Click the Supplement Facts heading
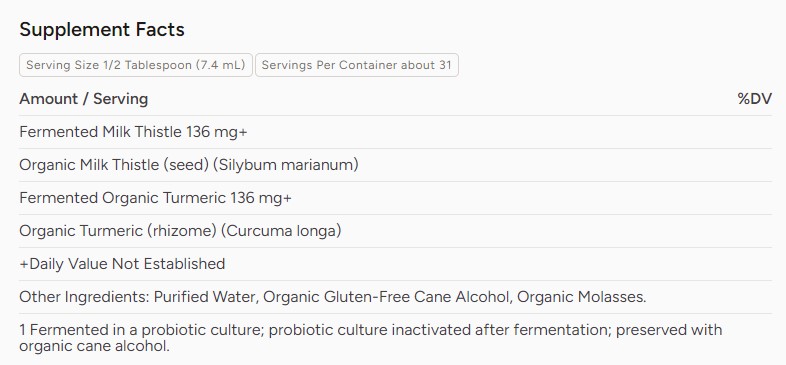The height and width of the screenshot is (365, 786). 102,30
